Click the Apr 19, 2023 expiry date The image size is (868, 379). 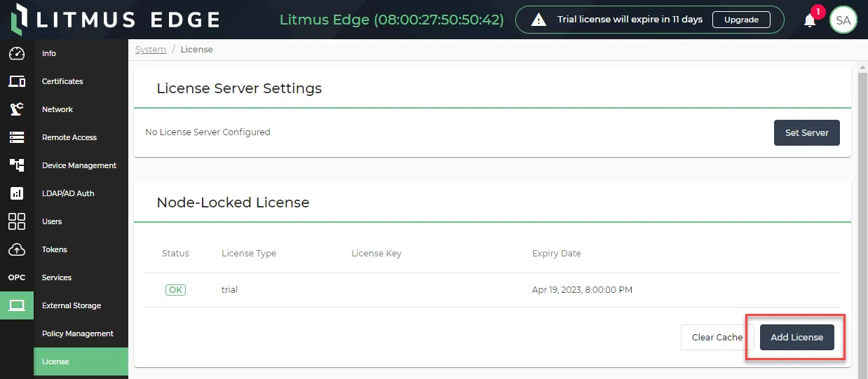click(582, 289)
